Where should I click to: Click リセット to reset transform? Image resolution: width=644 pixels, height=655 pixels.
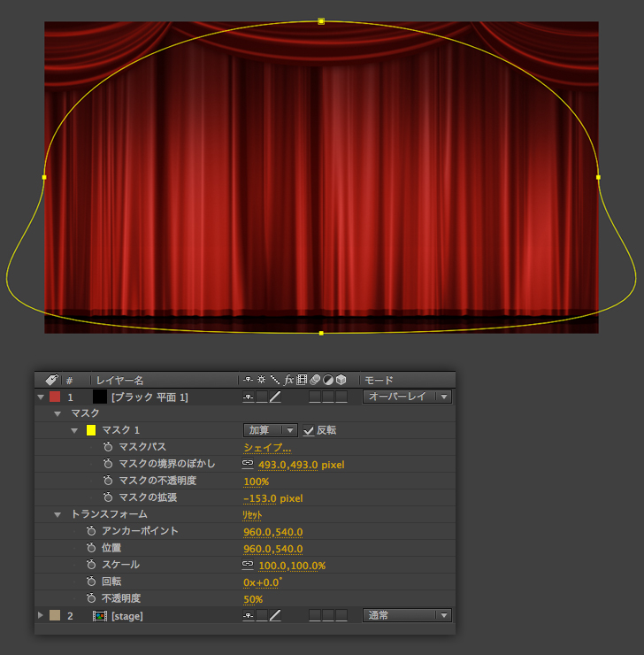[x=253, y=515]
